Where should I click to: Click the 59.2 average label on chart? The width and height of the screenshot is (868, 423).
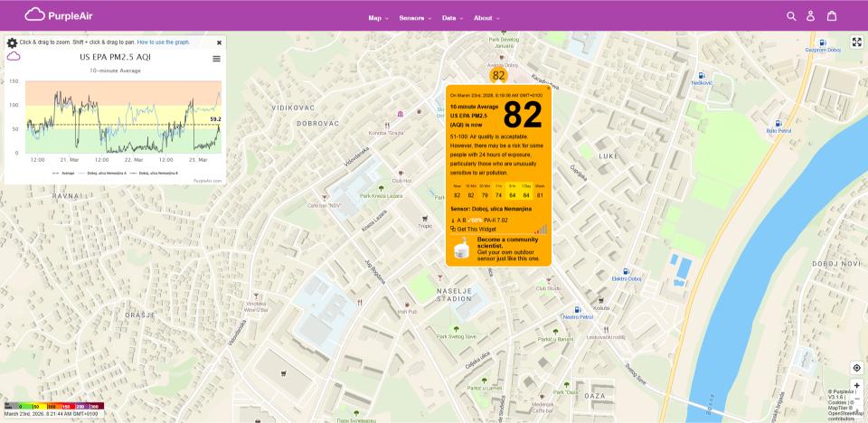click(215, 119)
